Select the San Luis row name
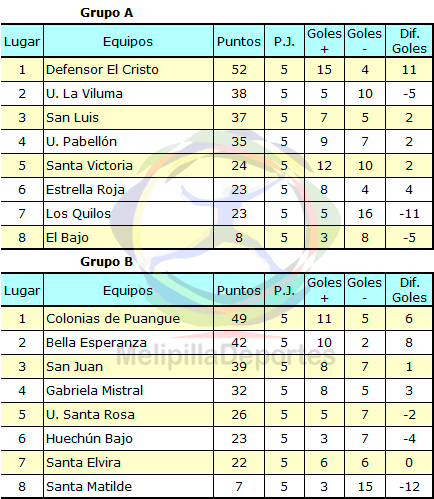Viewport: 434px width, 499px height. [72, 117]
